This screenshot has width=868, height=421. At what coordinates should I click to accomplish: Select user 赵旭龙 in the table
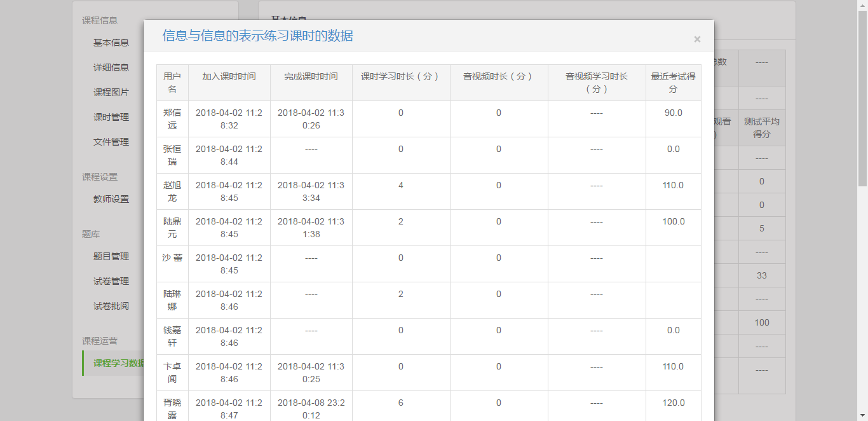pos(172,191)
